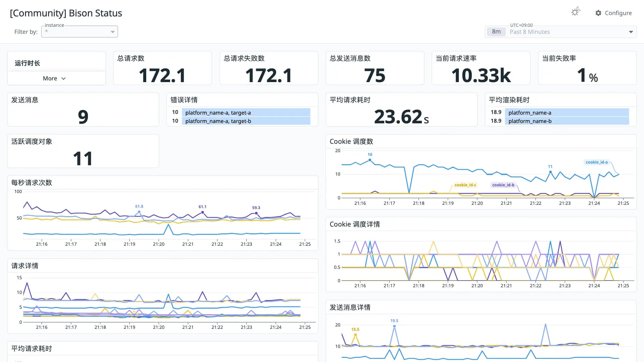Viewport: 644px width, 362px height.
Task: Click the platform_name-a, target-a error row
Action: click(x=242, y=113)
